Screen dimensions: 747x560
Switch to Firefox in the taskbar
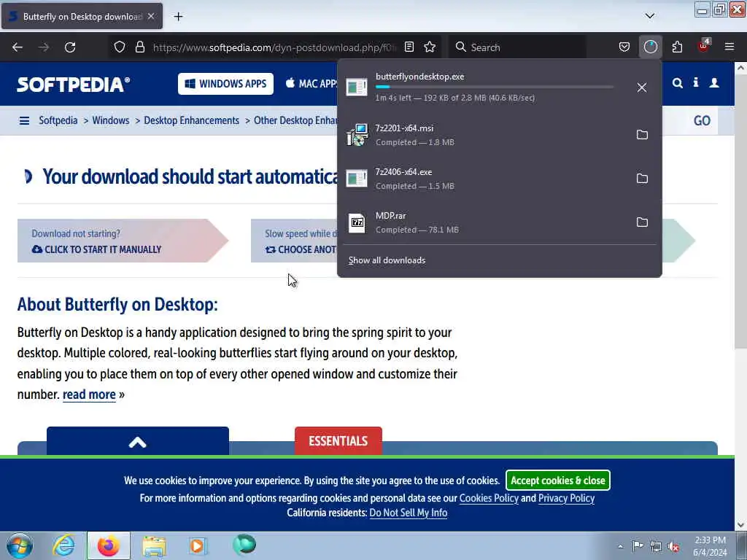click(x=109, y=545)
